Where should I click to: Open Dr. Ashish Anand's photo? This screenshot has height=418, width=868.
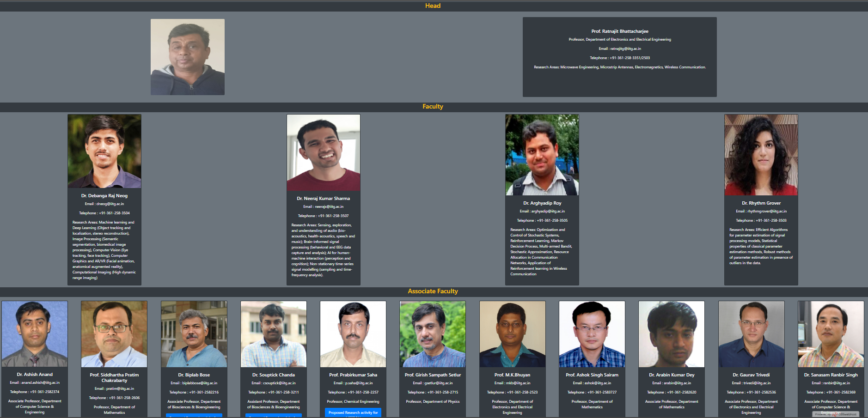click(35, 334)
